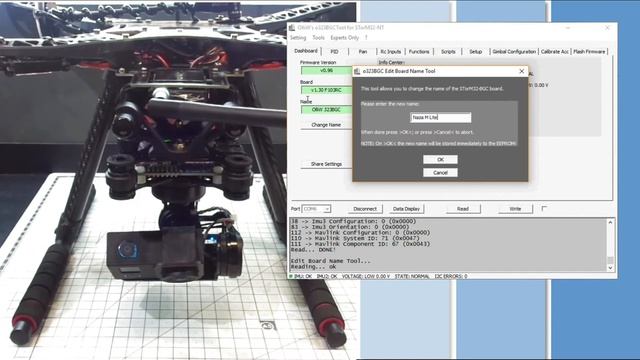Open the Calibrate Acc tab
The image size is (640, 360).
point(554,51)
